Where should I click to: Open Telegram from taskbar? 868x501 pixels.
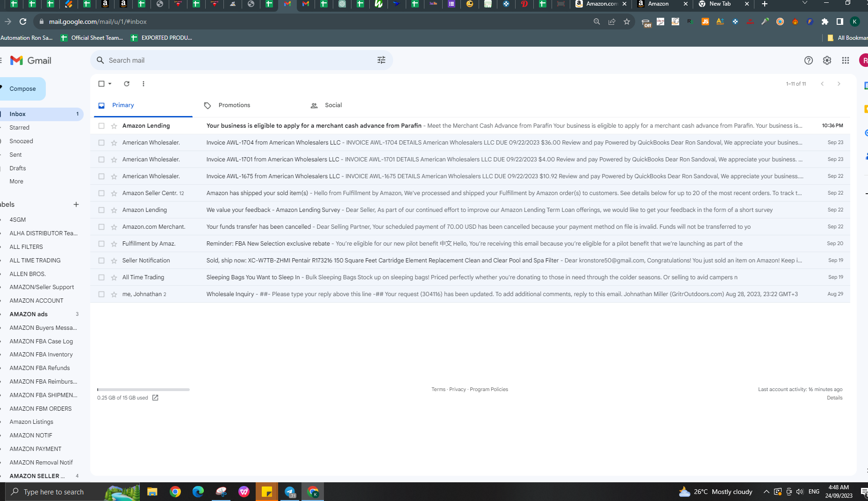290,492
